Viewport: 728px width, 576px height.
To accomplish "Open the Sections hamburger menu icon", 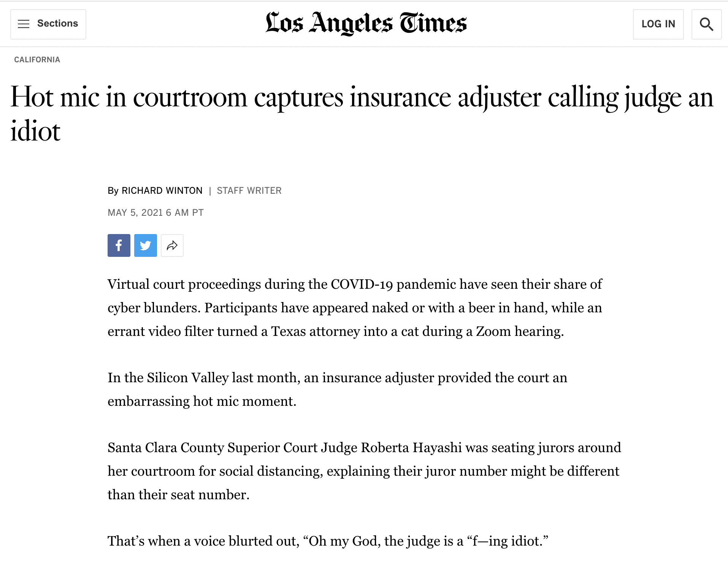I will (24, 24).
